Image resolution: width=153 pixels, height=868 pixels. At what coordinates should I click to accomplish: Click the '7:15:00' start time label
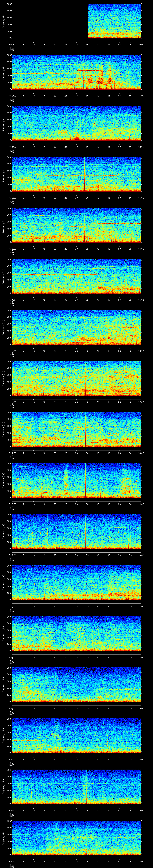[12, 351]
